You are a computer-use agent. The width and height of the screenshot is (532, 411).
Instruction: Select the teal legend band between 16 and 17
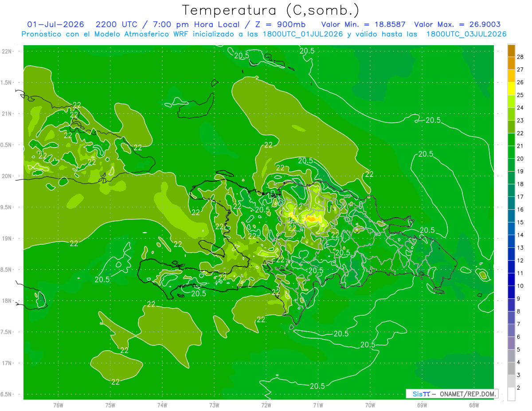[x=511, y=203]
